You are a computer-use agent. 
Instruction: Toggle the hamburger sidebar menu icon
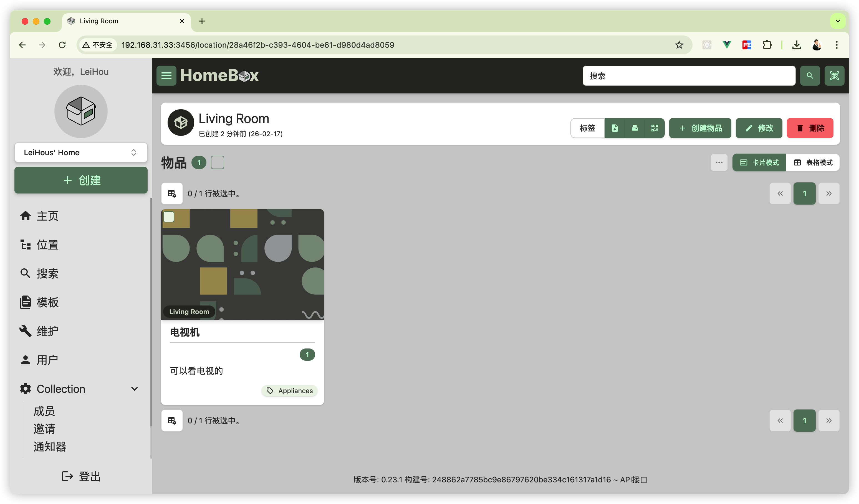click(x=166, y=76)
